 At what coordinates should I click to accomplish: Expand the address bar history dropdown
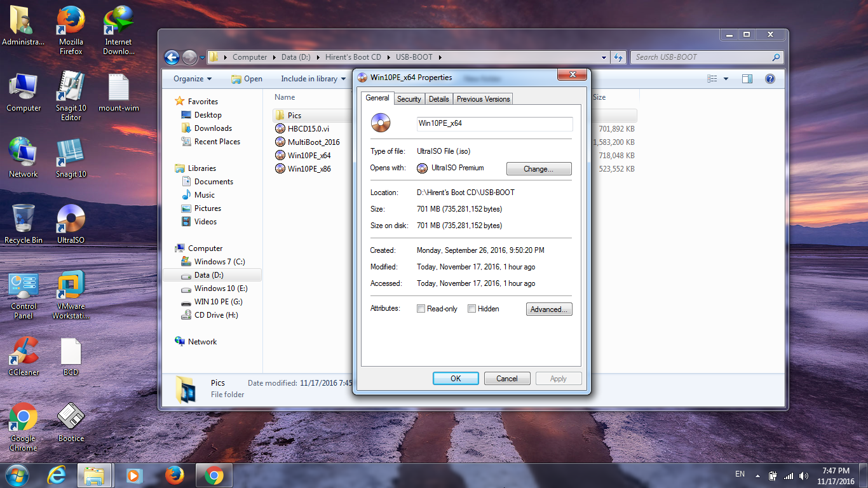pos(604,57)
